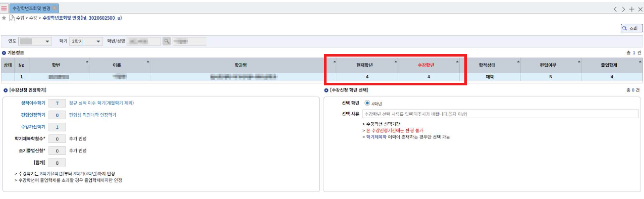Click the 수강가산학기 label

pyautogui.click(x=33, y=127)
